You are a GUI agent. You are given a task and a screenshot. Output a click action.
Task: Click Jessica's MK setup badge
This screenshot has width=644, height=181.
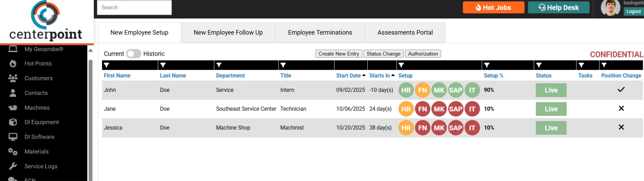439,128
